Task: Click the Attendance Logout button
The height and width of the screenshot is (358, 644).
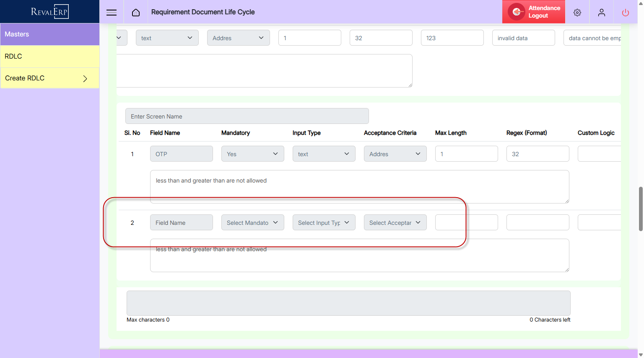Action: (543, 12)
